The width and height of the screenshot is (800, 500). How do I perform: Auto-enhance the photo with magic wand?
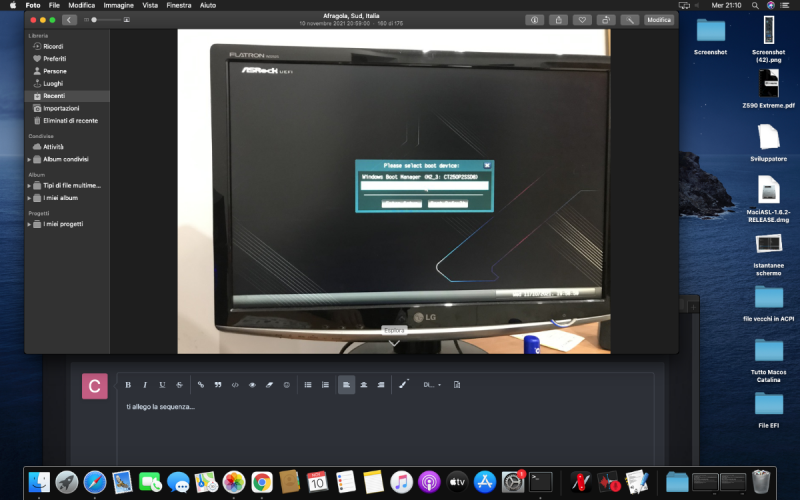pyautogui.click(x=630, y=20)
